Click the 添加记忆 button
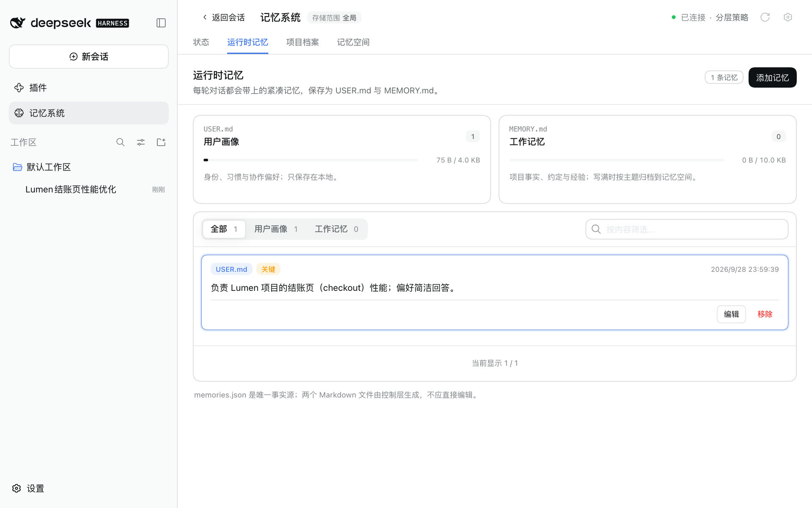812x508 pixels. pos(772,77)
